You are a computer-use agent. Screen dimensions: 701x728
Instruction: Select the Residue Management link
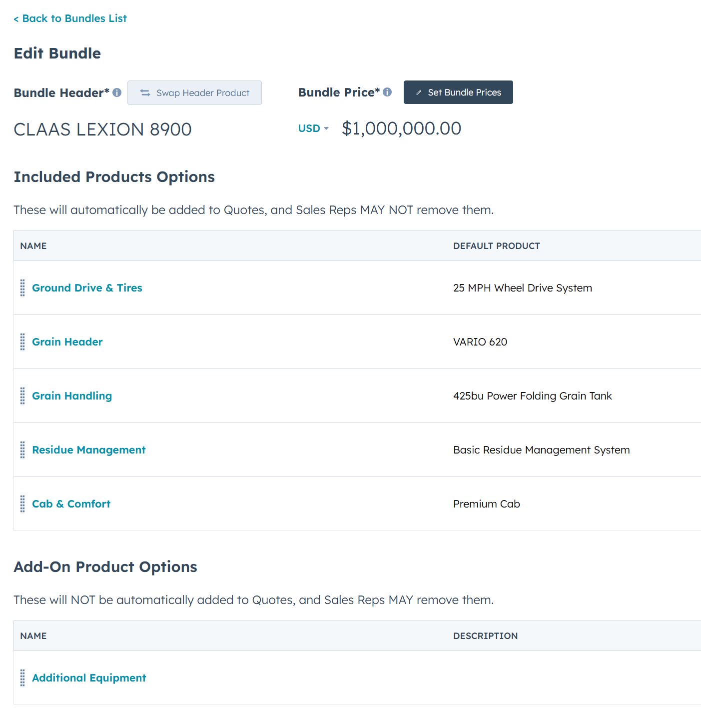pos(88,450)
